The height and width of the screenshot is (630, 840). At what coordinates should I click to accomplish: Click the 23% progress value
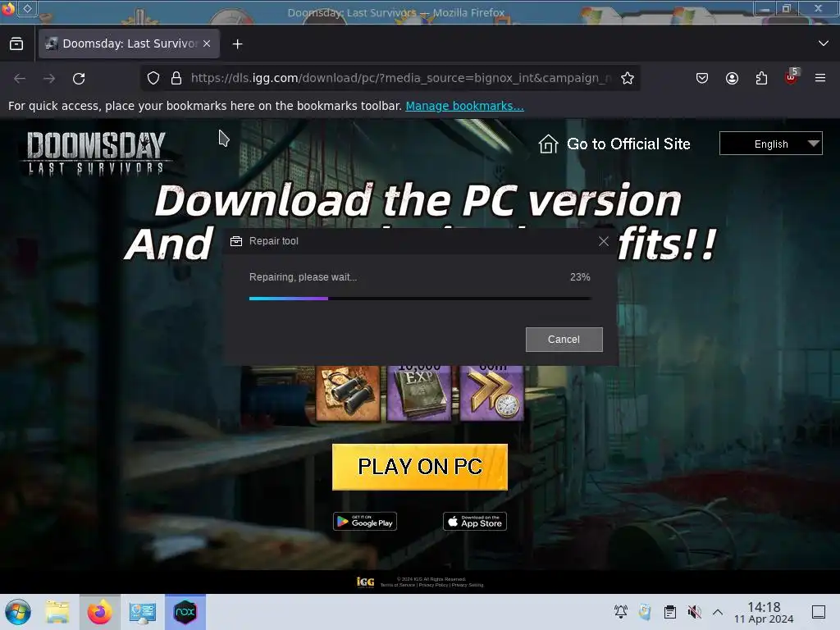pos(580,277)
